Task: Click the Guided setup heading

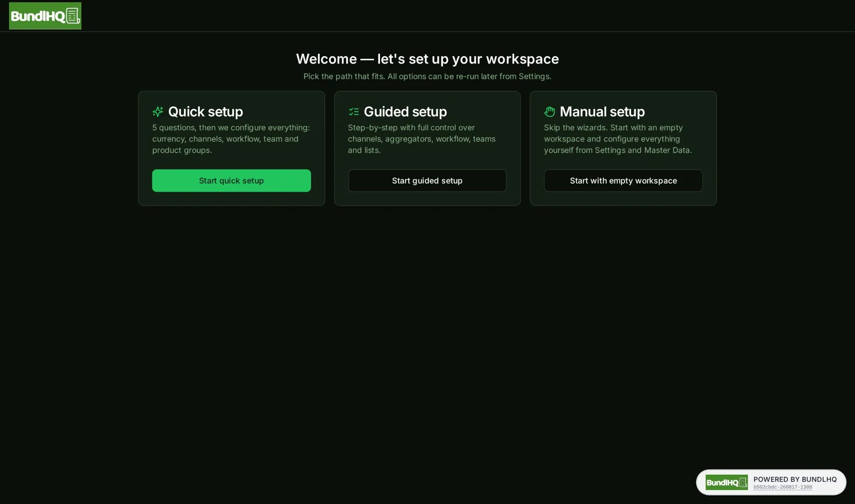Action: [405, 112]
